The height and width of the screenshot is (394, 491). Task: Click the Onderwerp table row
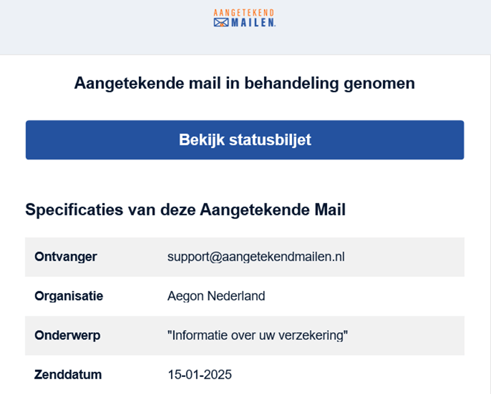click(245, 335)
